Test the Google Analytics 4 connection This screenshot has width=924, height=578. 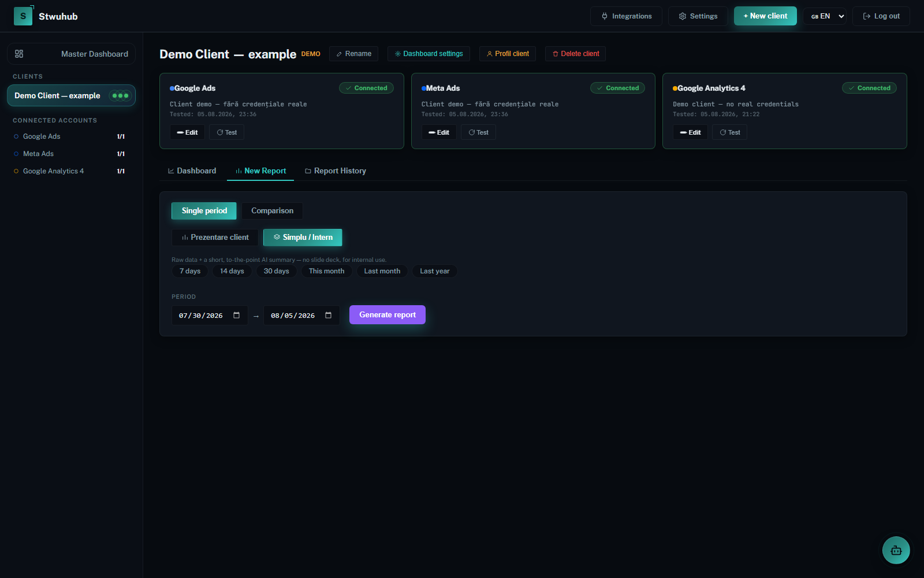[729, 132]
